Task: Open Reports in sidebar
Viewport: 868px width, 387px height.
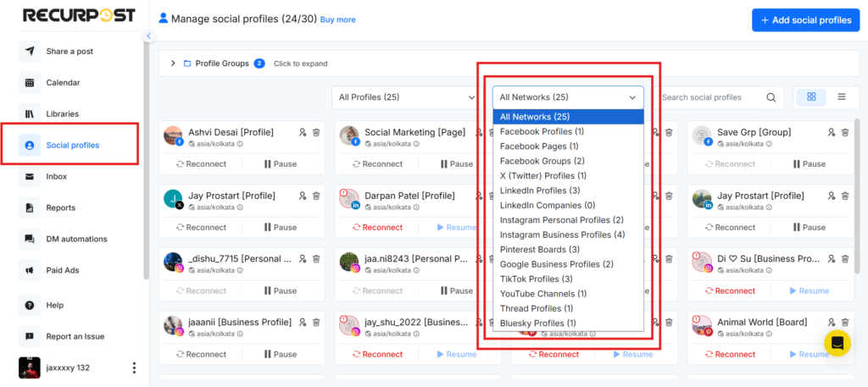Action: click(x=60, y=207)
